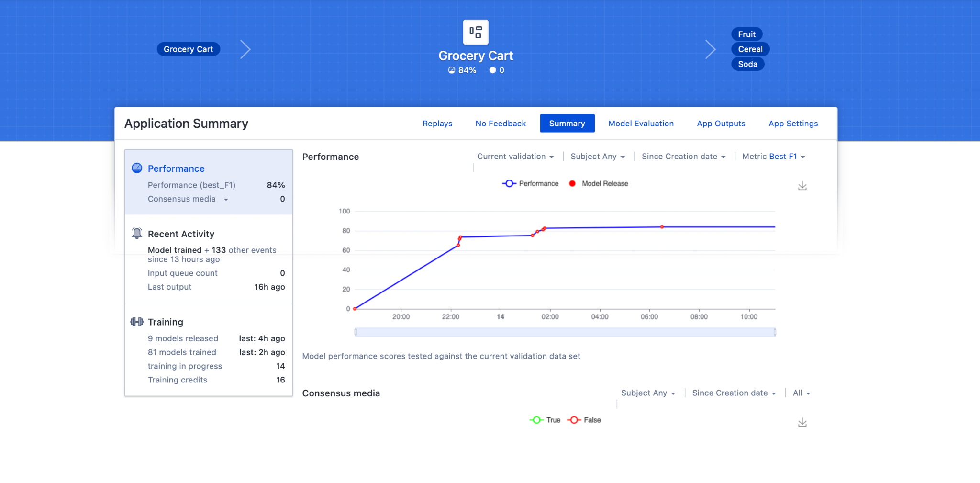Image resolution: width=980 pixels, height=483 pixels.
Task: Open the Model Evaluation tab
Action: [x=641, y=124]
